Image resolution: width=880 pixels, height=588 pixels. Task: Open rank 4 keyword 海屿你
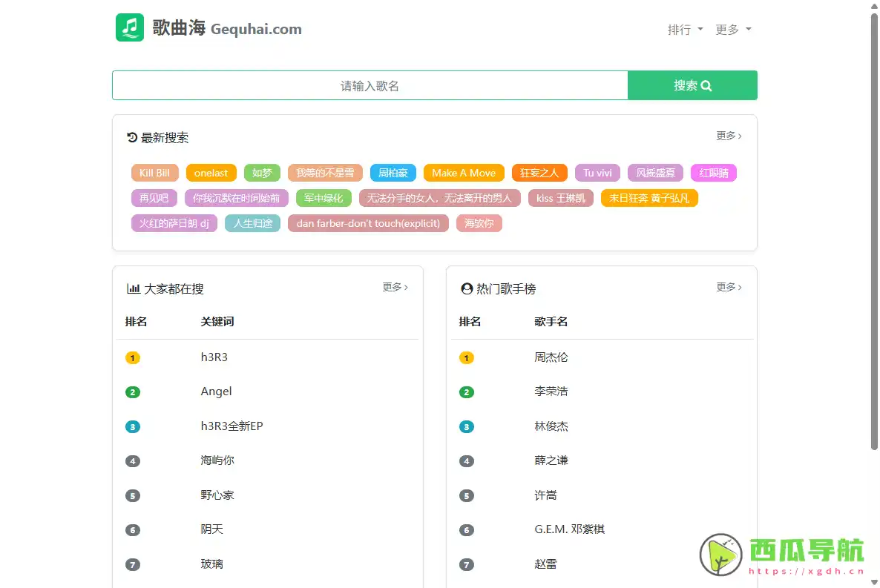(217, 460)
